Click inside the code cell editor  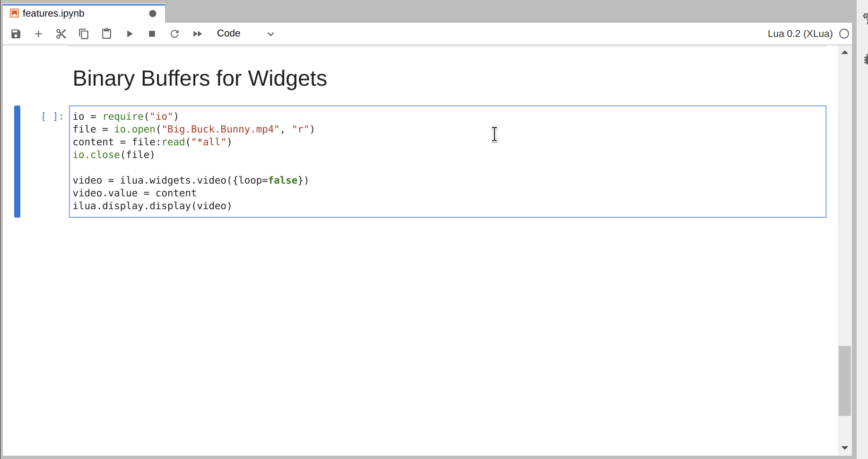(x=447, y=161)
